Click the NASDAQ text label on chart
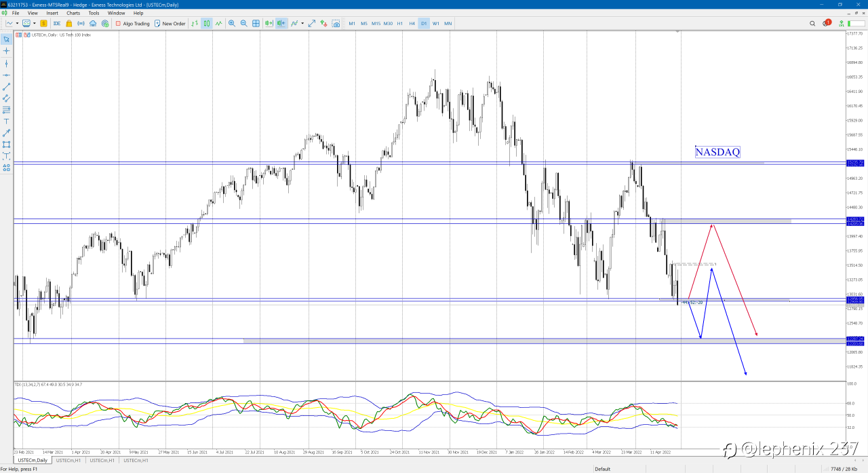The height and width of the screenshot is (473, 868). pyautogui.click(x=717, y=152)
